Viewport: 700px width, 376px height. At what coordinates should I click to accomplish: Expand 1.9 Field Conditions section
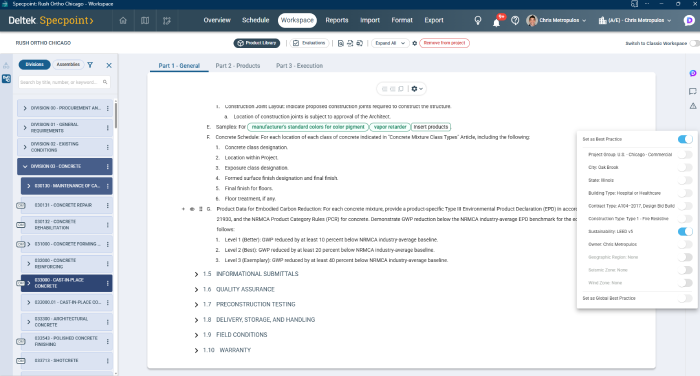point(196,335)
